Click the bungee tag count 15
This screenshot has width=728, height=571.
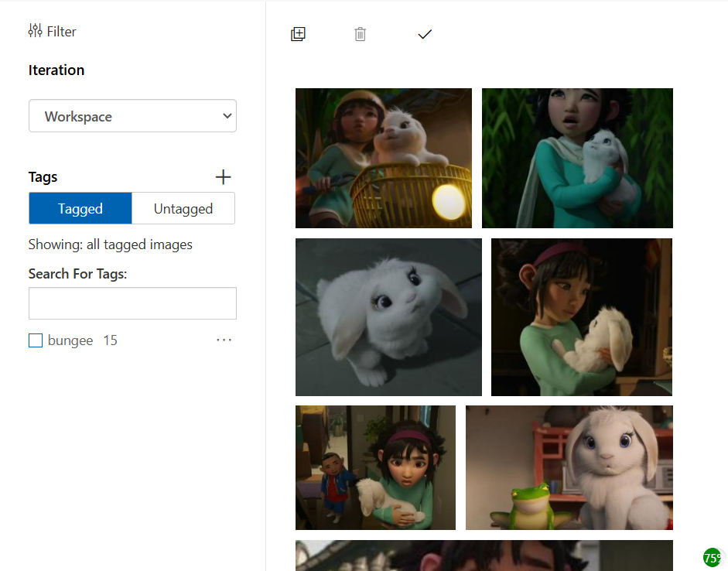pos(110,340)
